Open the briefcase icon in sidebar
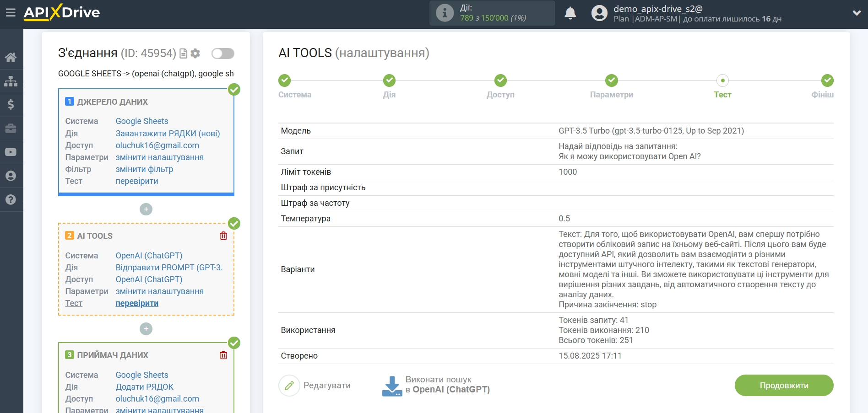The image size is (868, 413). (x=11, y=128)
